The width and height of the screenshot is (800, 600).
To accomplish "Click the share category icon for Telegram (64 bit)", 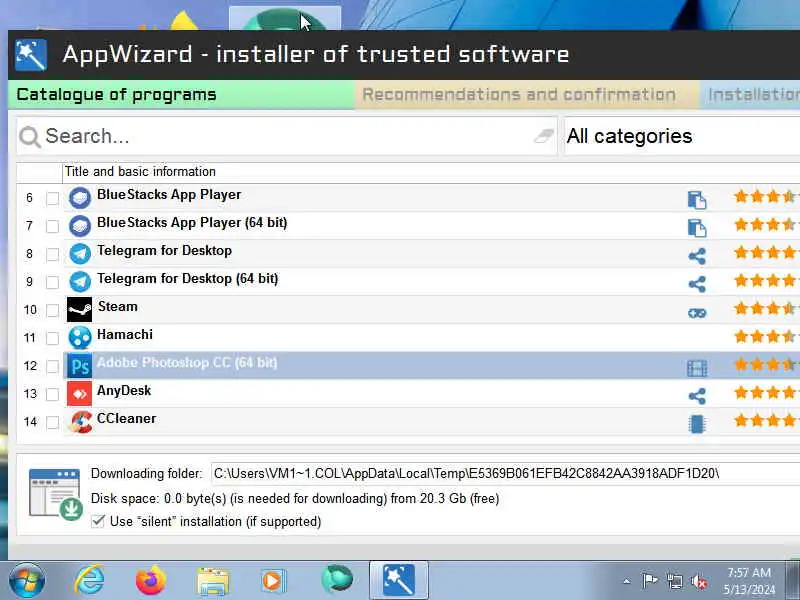I will click(x=697, y=284).
